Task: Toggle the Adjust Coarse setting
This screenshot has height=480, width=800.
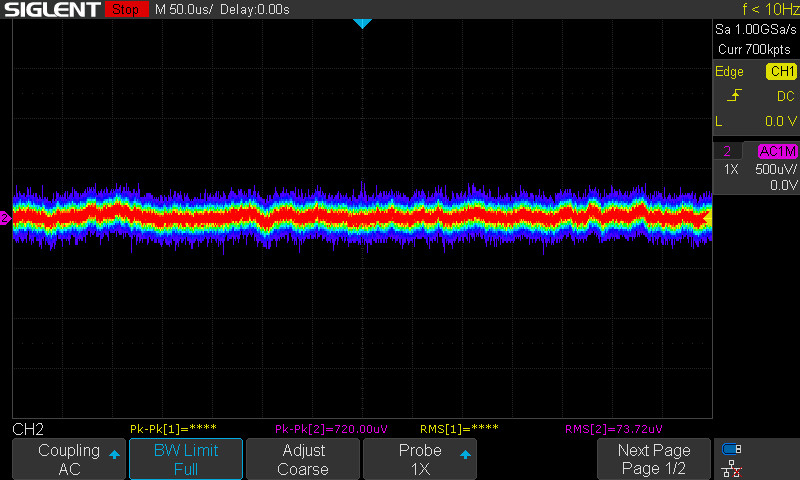Action: point(303,459)
